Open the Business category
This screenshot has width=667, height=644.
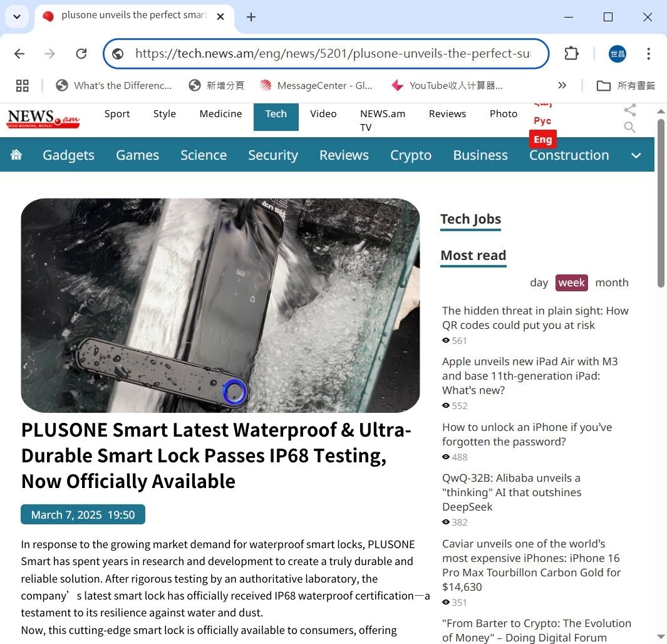coord(480,155)
